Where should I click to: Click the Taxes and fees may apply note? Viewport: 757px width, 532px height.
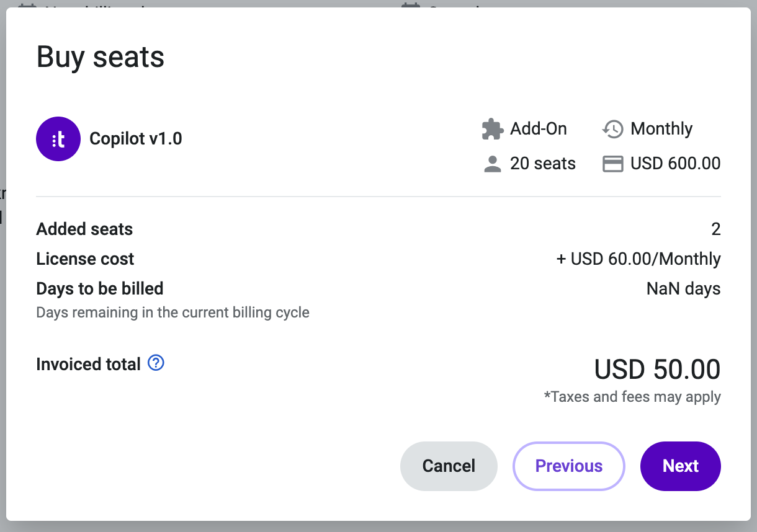tap(632, 397)
